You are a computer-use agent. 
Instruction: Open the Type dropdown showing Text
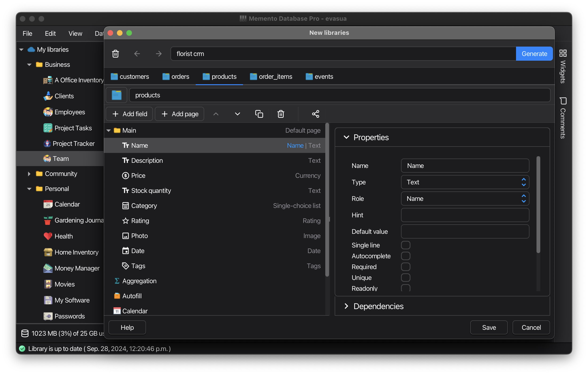coord(465,182)
